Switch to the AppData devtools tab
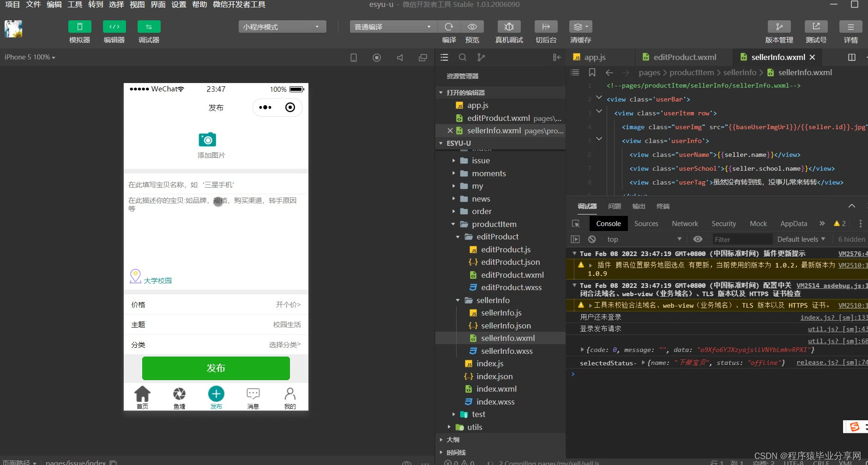Image resolution: width=868 pixels, height=465 pixels. point(794,224)
